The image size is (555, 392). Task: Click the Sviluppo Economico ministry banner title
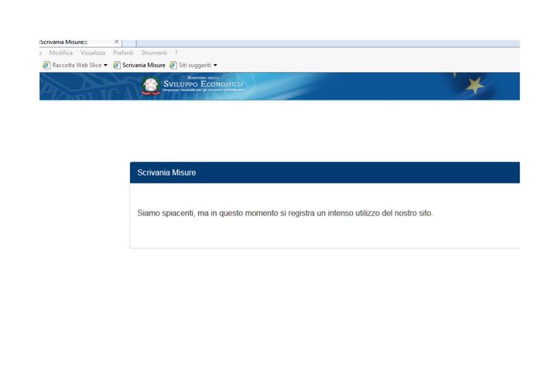[203, 84]
